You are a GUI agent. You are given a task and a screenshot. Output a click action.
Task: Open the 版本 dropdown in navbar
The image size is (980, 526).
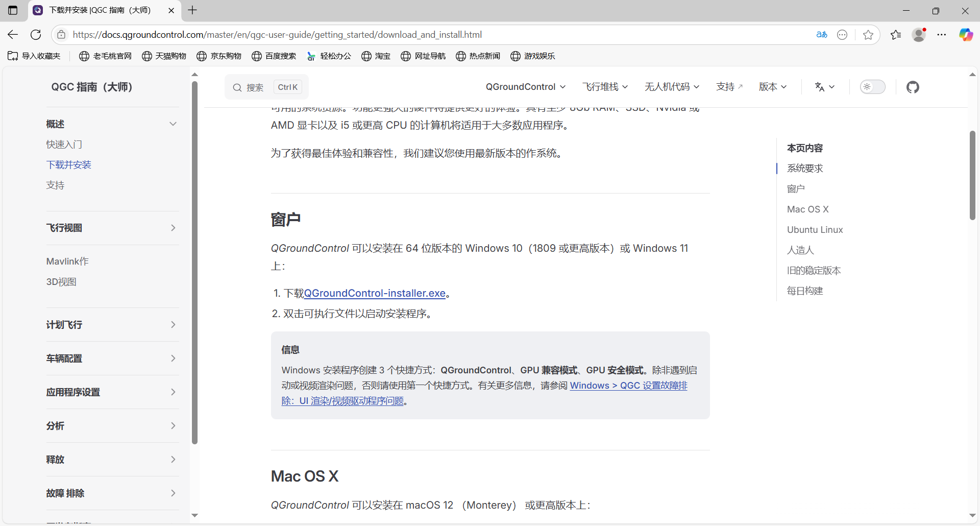tap(772, 87)
